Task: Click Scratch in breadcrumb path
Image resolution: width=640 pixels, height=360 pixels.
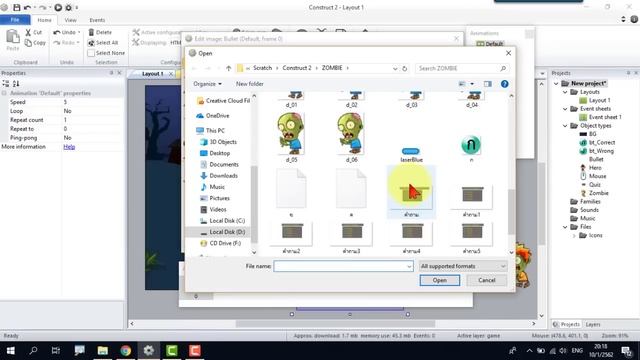Action: click(x=262, y=68)
